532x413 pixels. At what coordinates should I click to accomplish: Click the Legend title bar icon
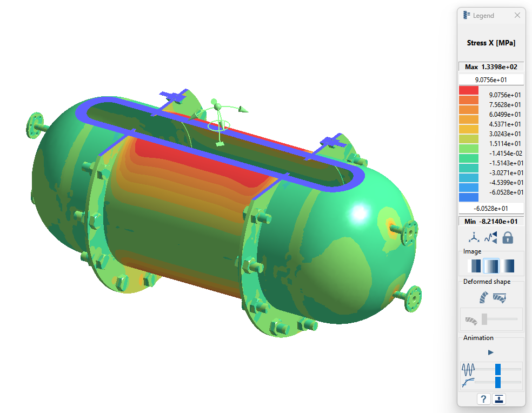coord(467,15)
